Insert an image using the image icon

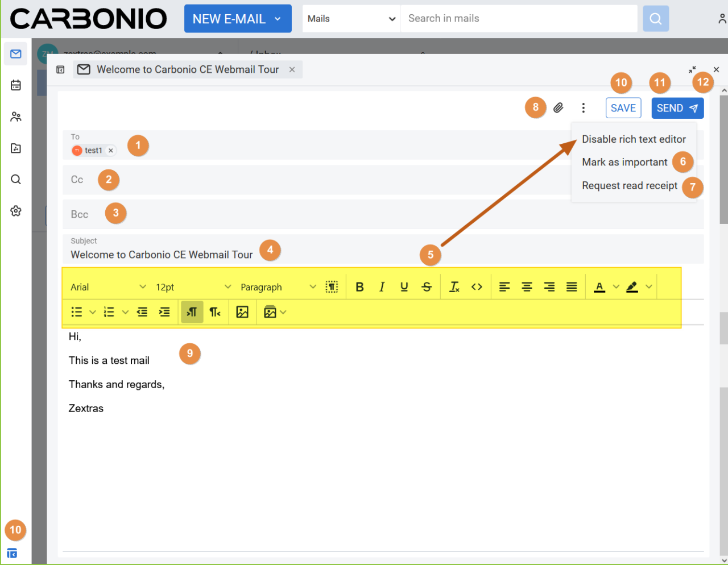[x=242, y=311]
